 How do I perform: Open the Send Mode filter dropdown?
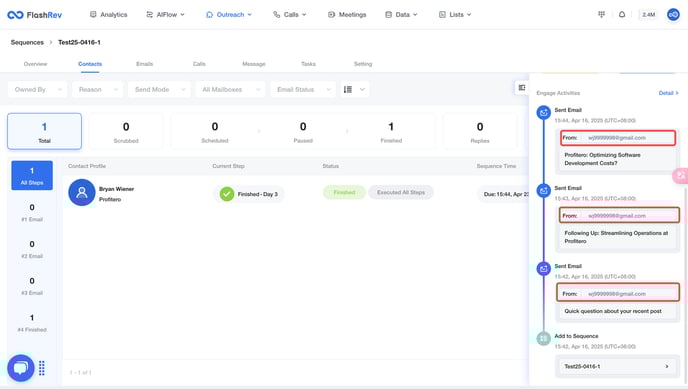click(159, 89)
